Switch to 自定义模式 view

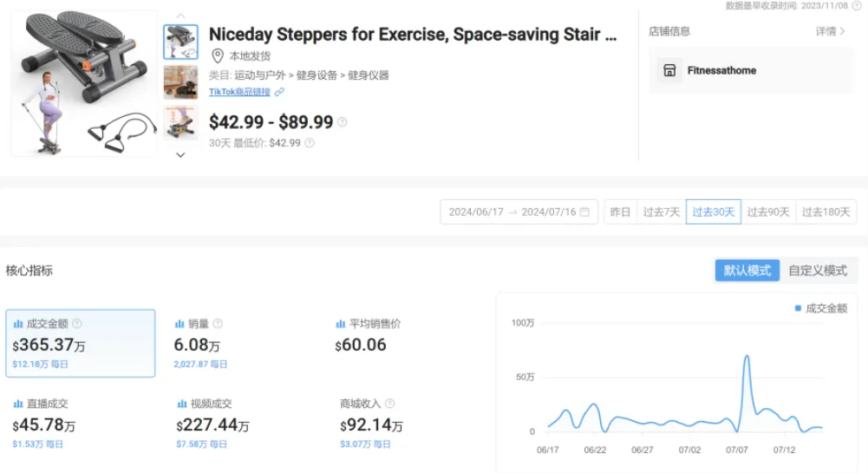click(x=817, y=270)
